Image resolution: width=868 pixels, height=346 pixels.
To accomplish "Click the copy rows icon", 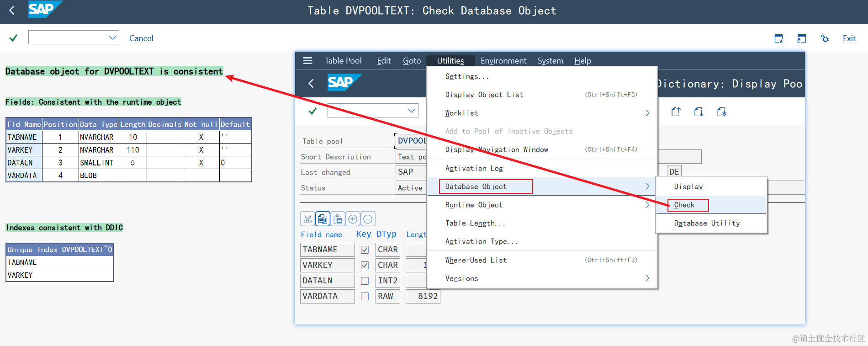I will tap(323, 219).
